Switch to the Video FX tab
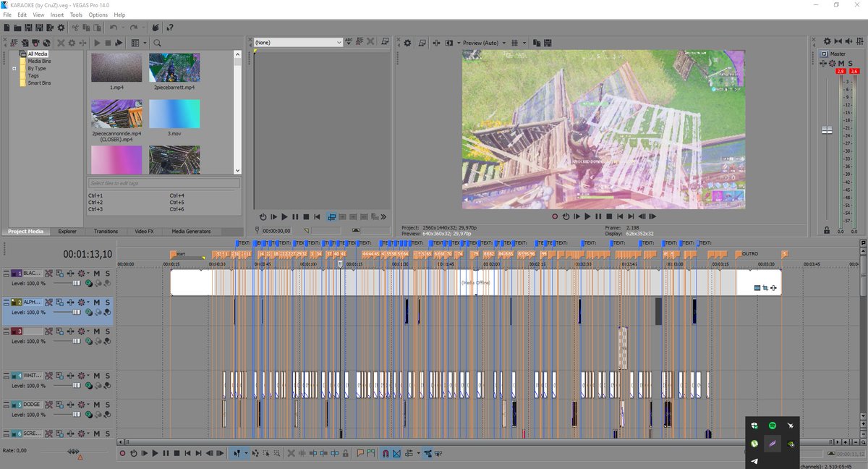The image size is (868, 469). 144,232
